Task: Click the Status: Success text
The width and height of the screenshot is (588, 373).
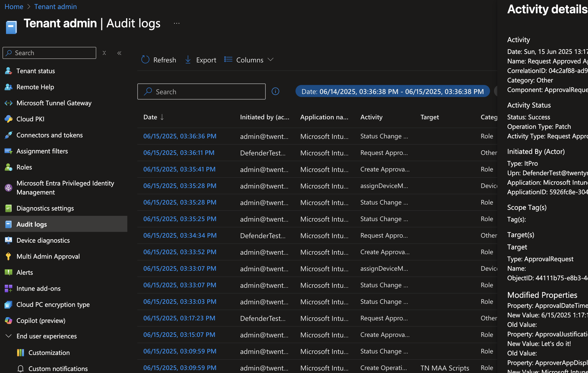Action: pos(529,117)
